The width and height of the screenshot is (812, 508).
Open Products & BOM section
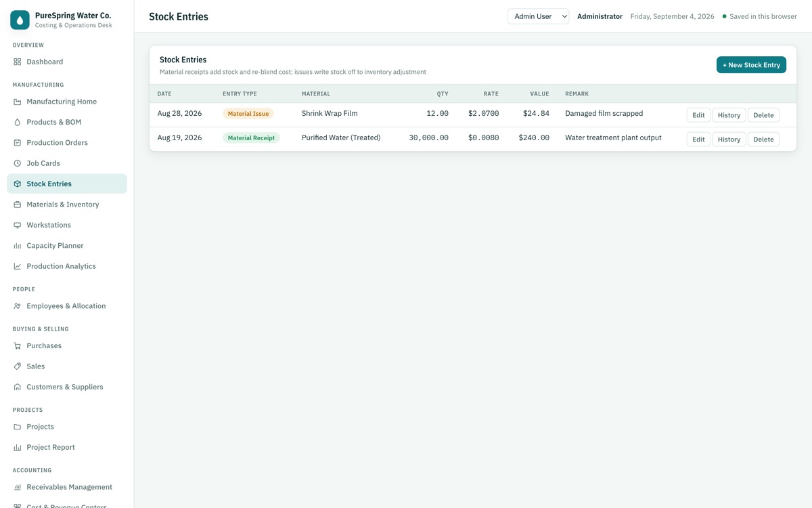pyautogui.click(x=67, y=122)
